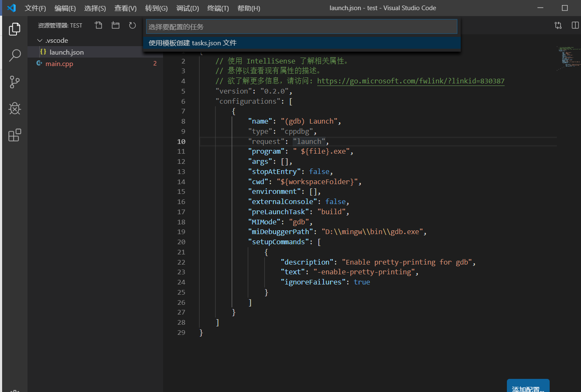This screenshot has width=581, height=392.
Task: Click the "${workspaceFolder}" value
Action: click(x=317, y=182)
